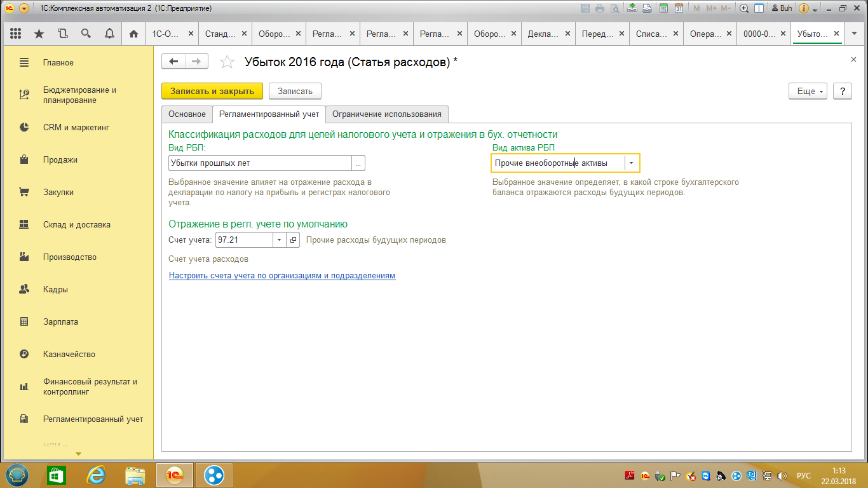Switch to the Опера... tab

(702, 34)
